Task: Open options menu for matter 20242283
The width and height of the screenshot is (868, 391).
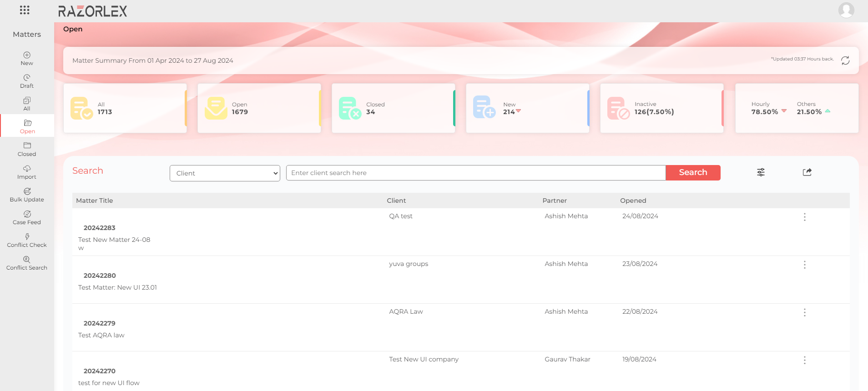Action: point(804,217)
